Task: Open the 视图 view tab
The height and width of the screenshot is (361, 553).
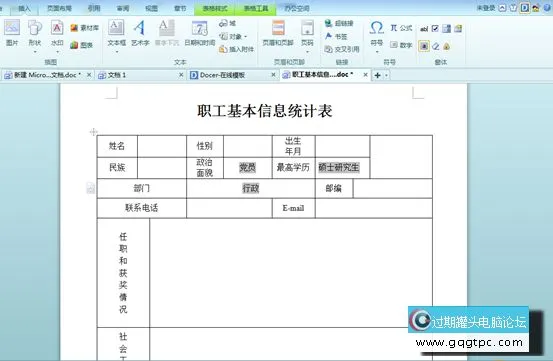Action: [x=151, y=8]
